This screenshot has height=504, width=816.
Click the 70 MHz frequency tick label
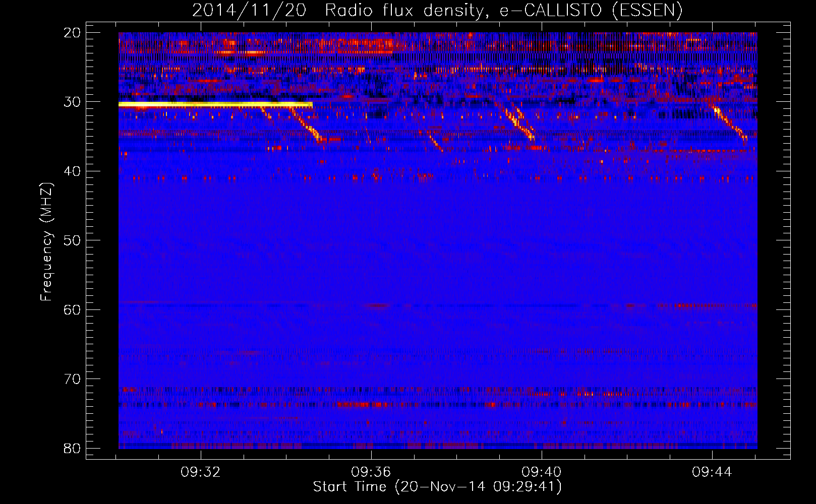(72, 379)
